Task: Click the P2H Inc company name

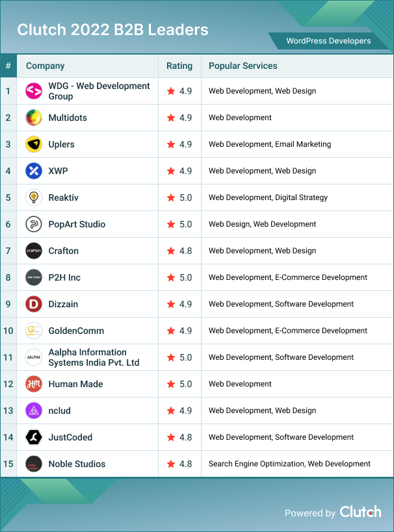Action: (x=64, y=277)
